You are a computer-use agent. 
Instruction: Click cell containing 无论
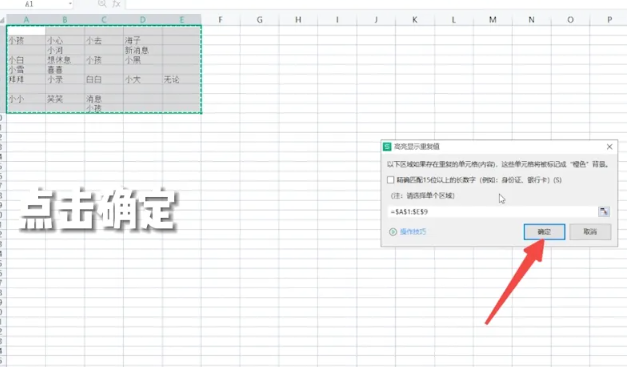click(x=182, y=80)
